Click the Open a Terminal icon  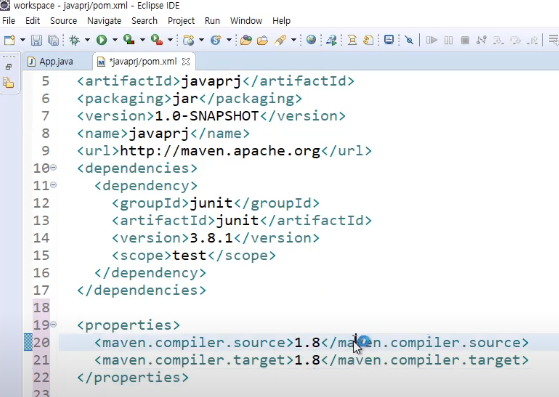tap(389, 40)
